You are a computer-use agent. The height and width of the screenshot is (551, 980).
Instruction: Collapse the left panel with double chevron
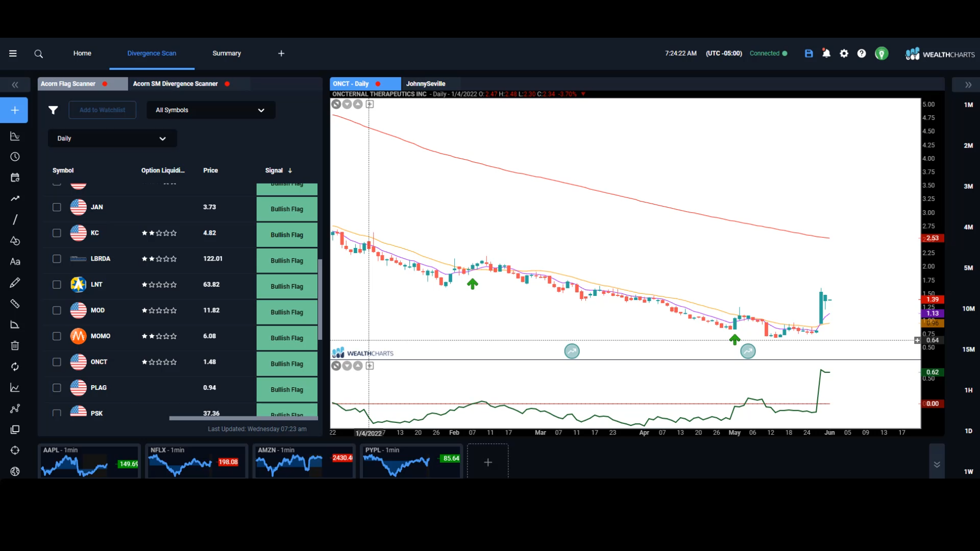[15, 85]
